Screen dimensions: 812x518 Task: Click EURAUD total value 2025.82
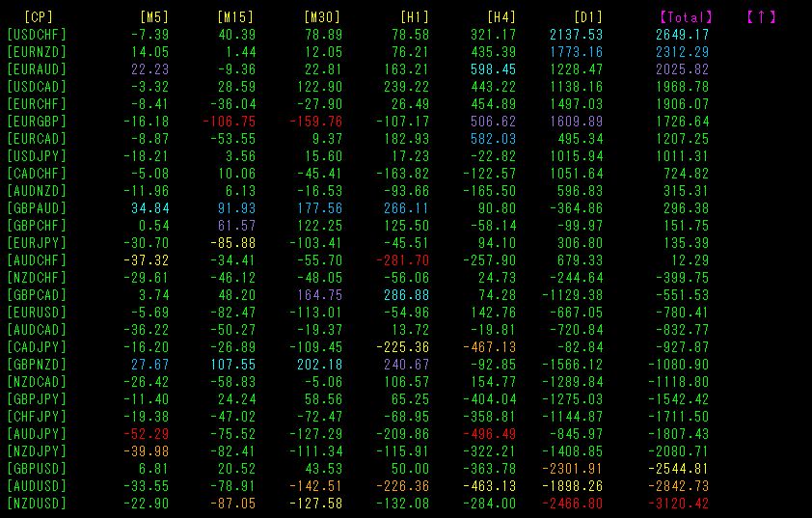coord(682,69)
